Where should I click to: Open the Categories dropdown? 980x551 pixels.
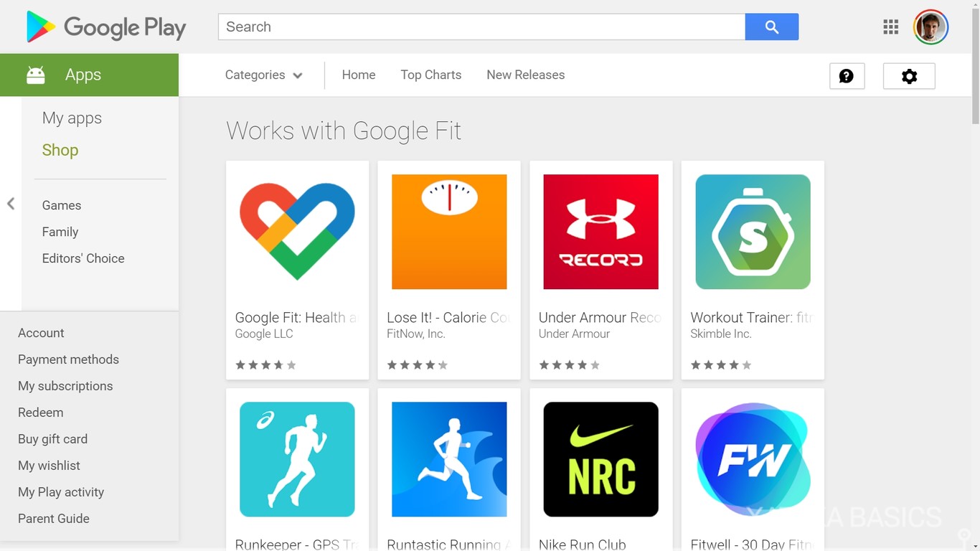click(255, 75)
